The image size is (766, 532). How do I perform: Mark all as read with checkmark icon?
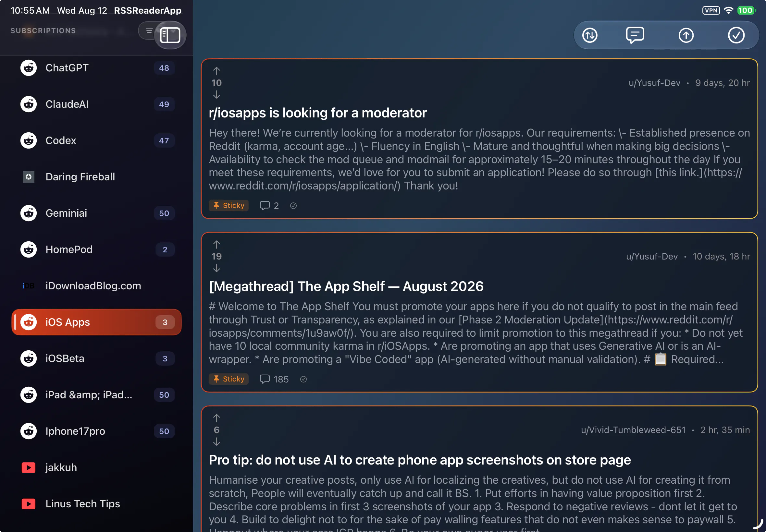coord(736,35)
